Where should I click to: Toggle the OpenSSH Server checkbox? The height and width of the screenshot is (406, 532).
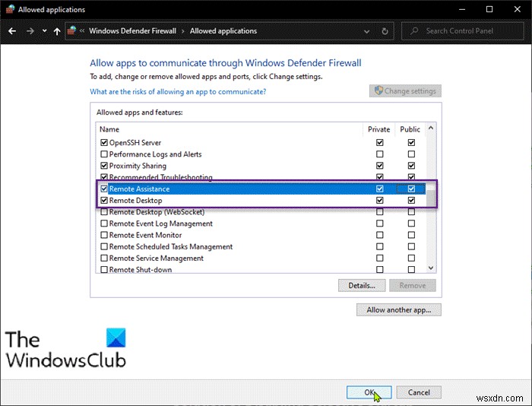(x=104, y=143)
